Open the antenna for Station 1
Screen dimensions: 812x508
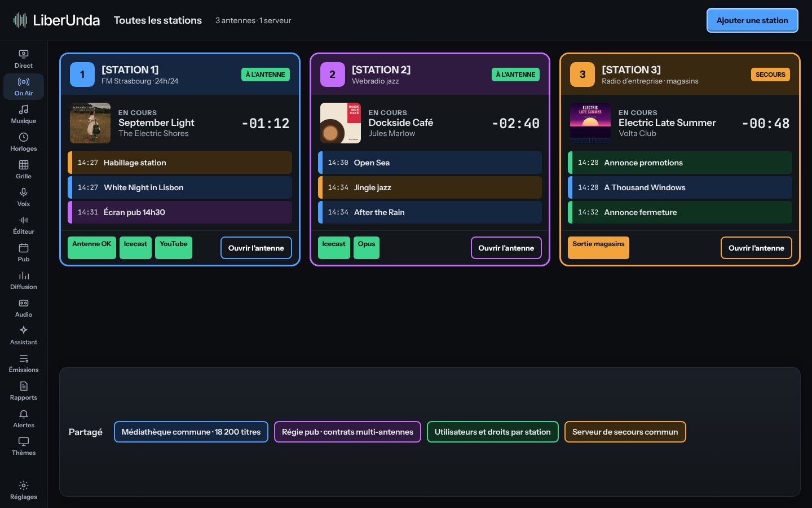pyautogui.click(x=256, y=248)
